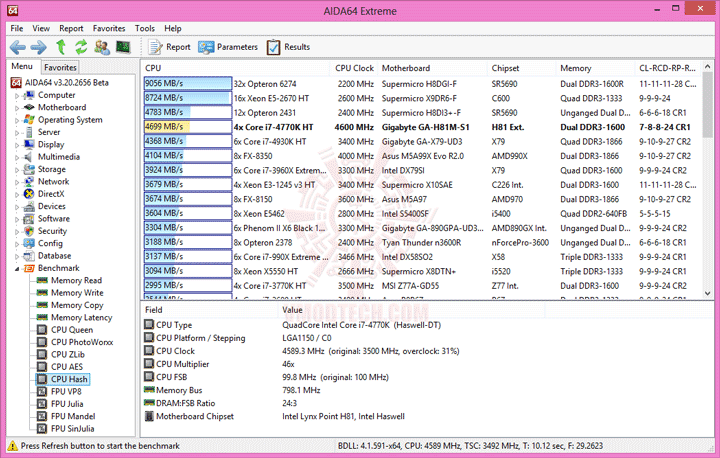Viewport: 720px width, 458px height.
Task: Select the Memory Latency benchmark
Action: (x=81, y=317)
